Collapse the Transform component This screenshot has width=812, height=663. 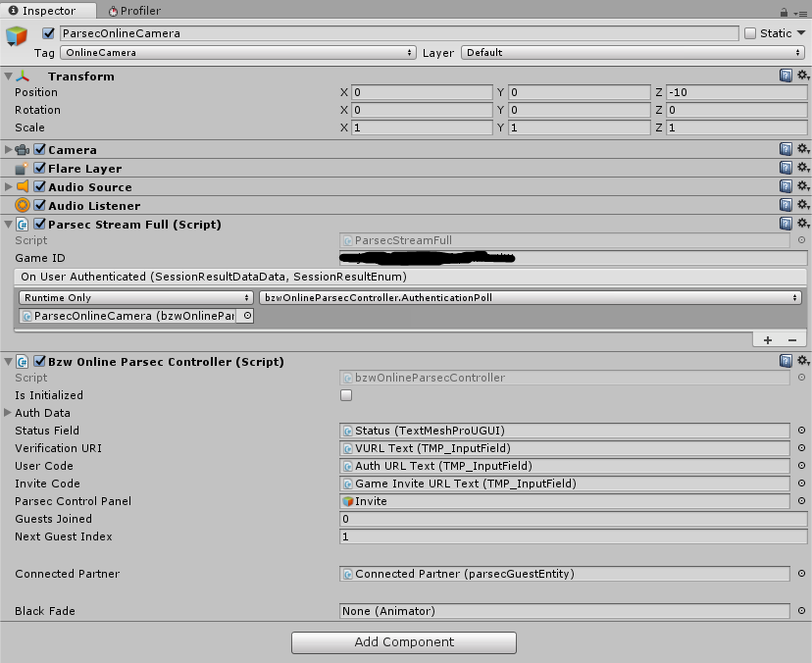[x=8, y=76]
